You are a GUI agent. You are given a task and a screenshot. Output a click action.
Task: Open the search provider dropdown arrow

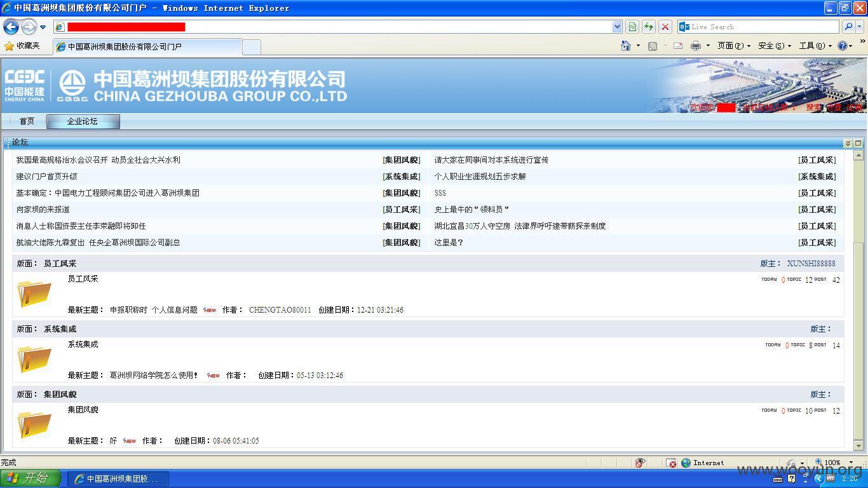[x=860, y=27]
